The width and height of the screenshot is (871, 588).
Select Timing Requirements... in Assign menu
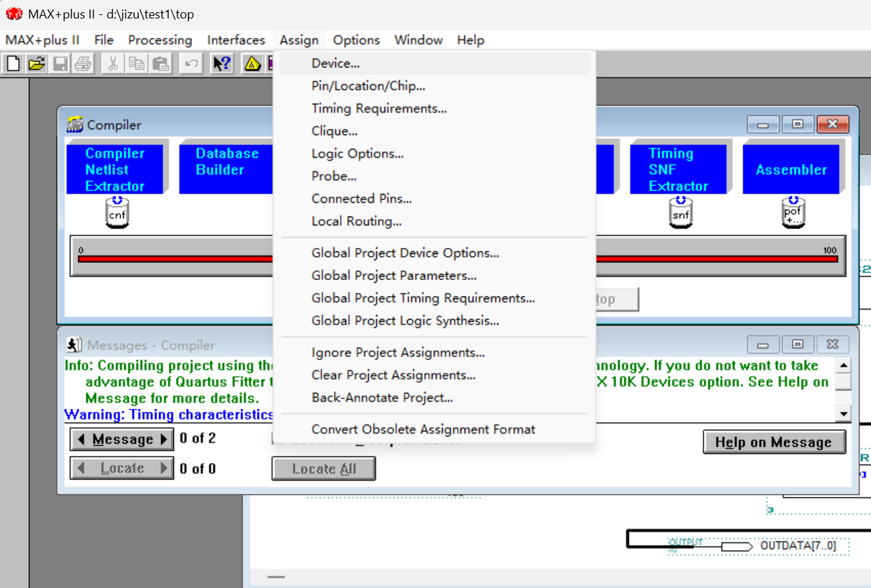click(434, 109)
